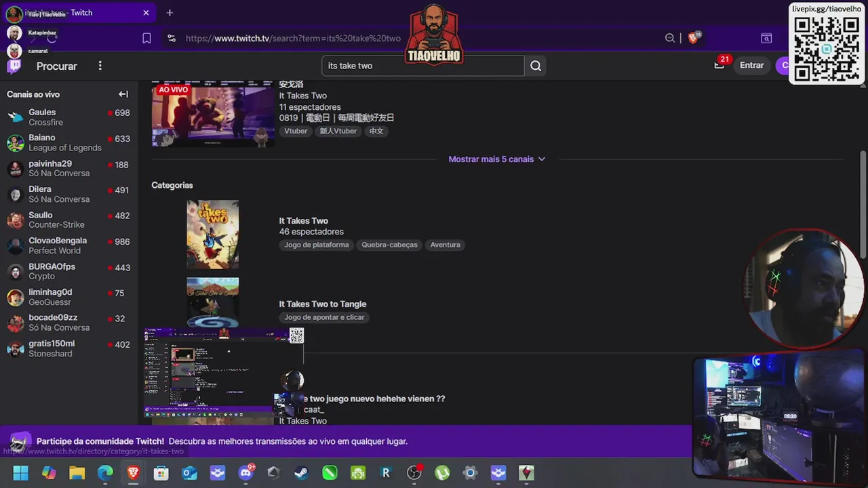Open the green Android app taskbar icon
The width and height of the screenshot is (868, 488).
[358, 472]
